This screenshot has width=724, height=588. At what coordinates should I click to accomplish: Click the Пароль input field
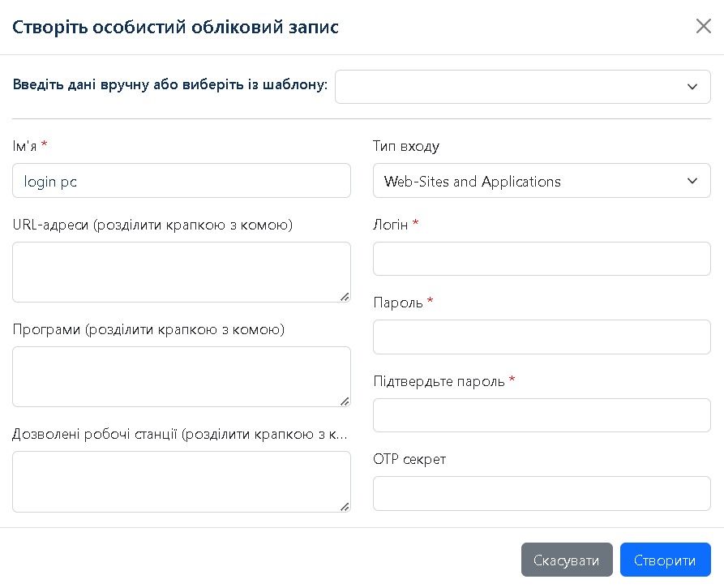[541, 337]
